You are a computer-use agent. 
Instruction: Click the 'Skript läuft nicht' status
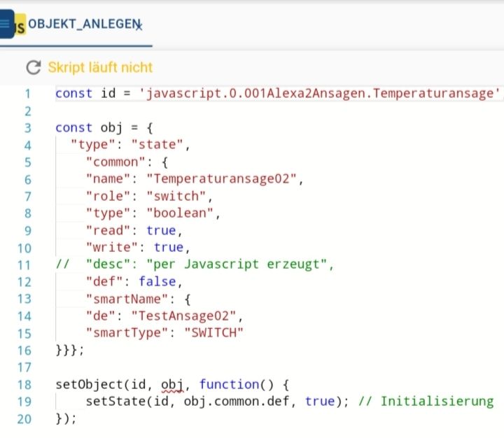pos(100,67)
